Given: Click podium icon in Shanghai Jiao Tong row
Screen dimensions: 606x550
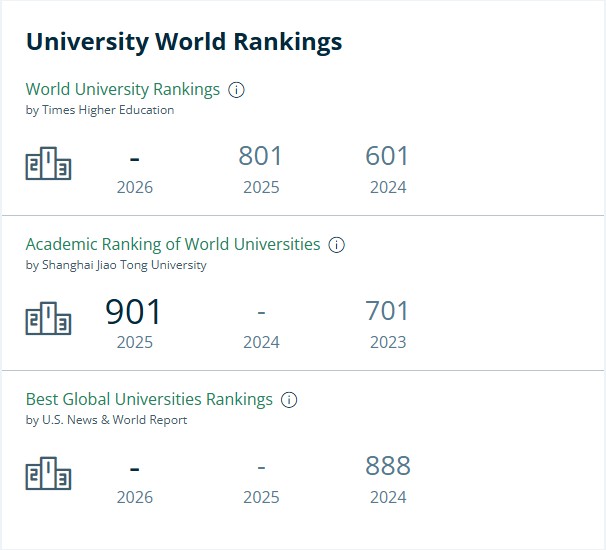Looking at the screenshot, I should point(48,318).
